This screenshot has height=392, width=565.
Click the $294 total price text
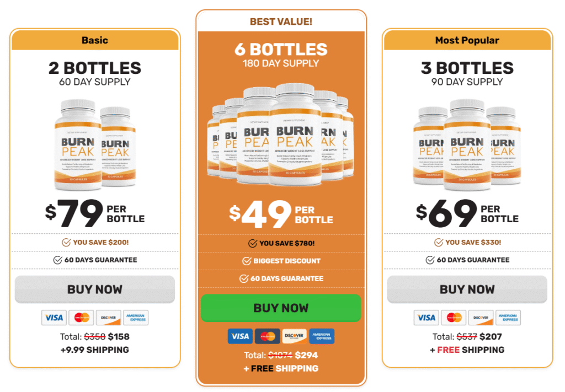tap(306, 355)
